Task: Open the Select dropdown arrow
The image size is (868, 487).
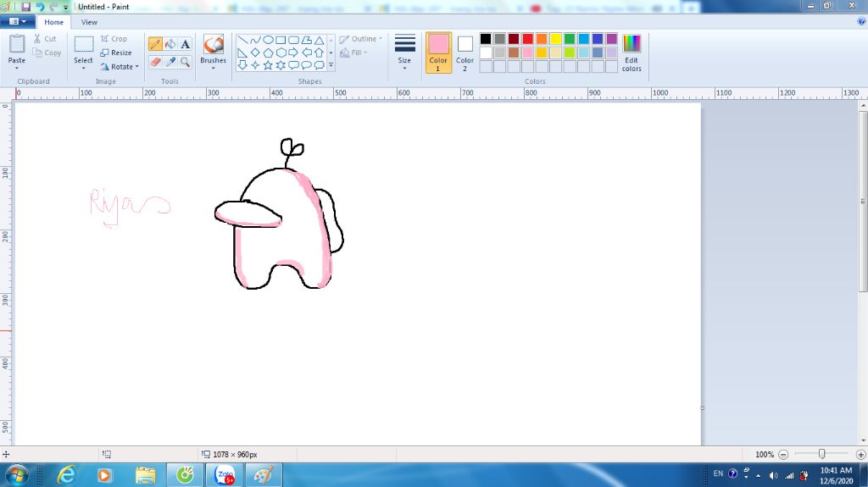Action: (84, 68)
